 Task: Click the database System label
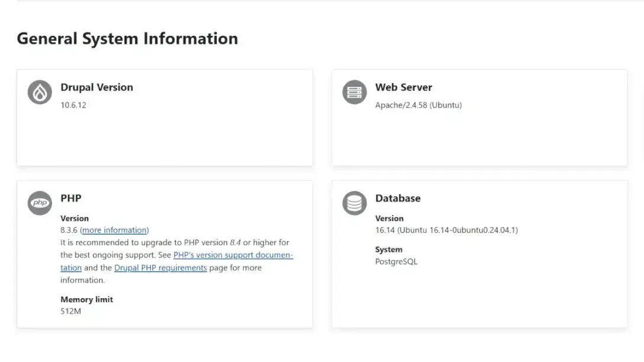389,250
